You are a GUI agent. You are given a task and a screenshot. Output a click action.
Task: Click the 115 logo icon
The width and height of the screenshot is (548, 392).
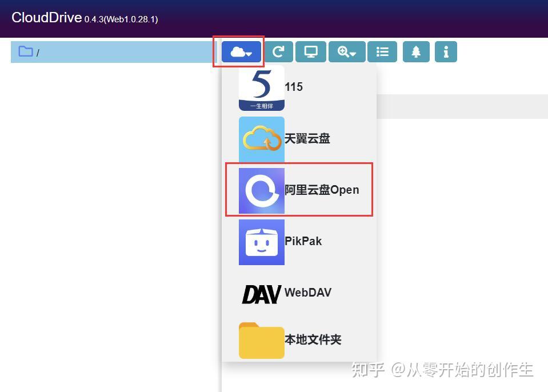tap(261, 87)
